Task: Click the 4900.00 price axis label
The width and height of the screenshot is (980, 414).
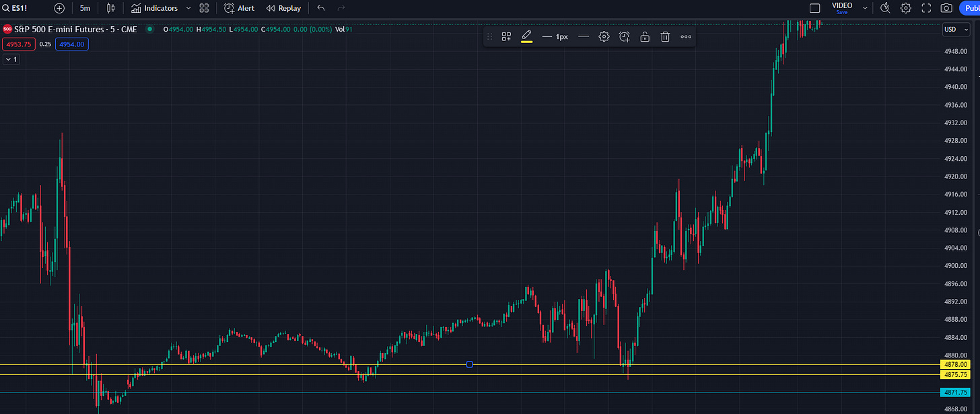Action: (x=956, y=265)
